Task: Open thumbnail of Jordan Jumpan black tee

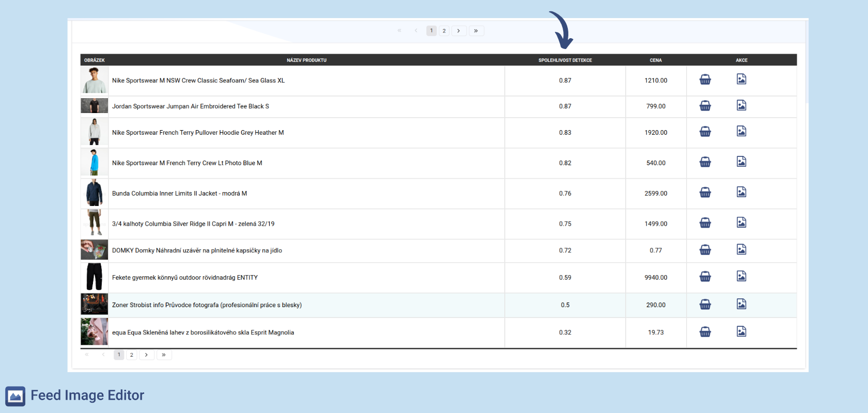Action: 94,106
